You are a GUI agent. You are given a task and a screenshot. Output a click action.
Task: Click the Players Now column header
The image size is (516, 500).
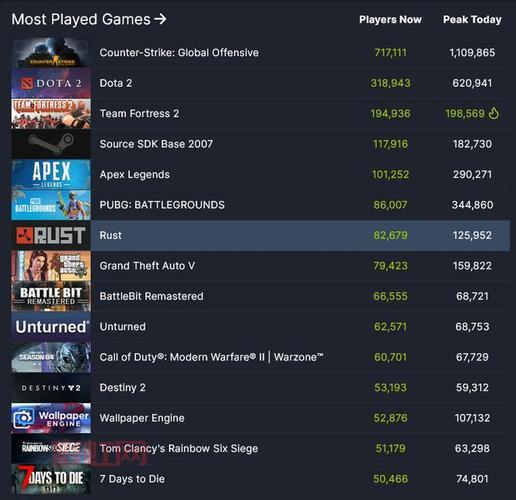pos(390,20)
